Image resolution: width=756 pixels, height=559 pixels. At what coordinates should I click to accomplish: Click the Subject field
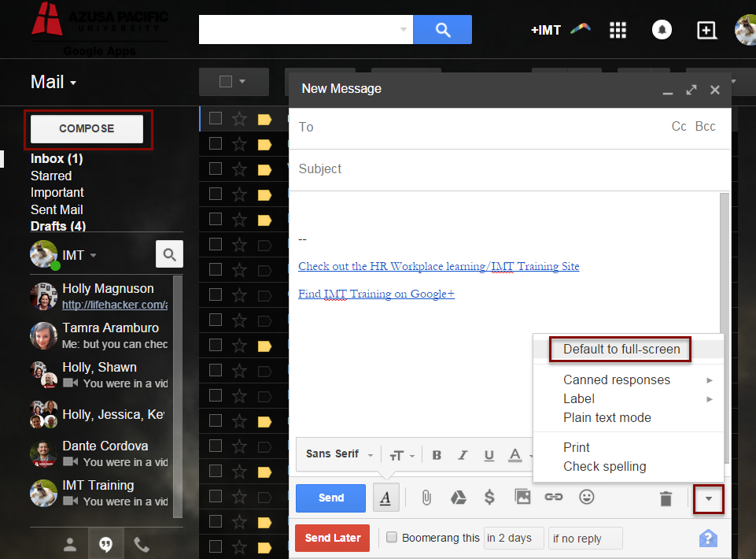coord(510,169)
